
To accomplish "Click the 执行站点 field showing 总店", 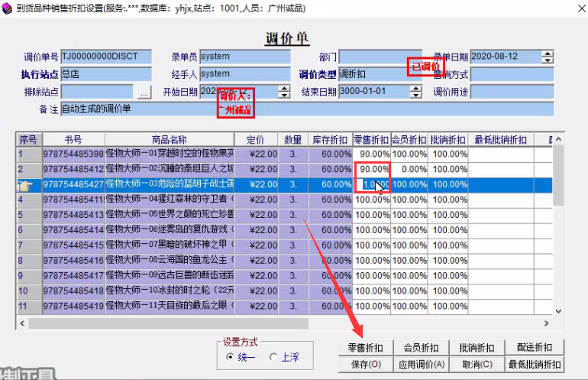I will point(106,74).
